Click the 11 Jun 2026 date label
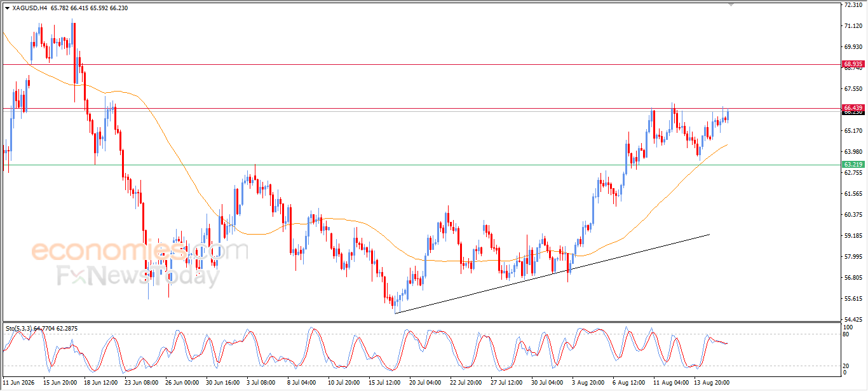 (17, 383)
